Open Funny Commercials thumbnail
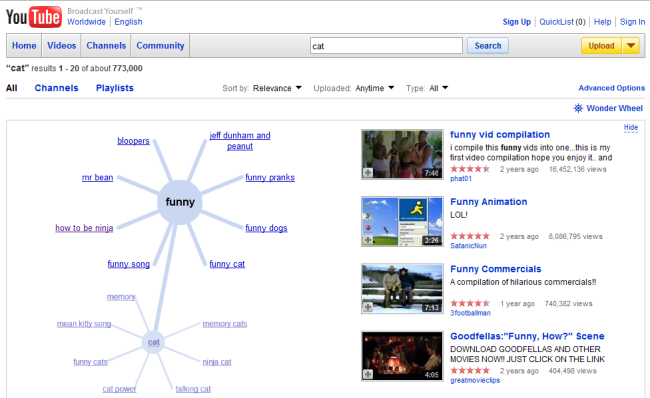Viewport: 650px width, 398px height. pos(402,289)
